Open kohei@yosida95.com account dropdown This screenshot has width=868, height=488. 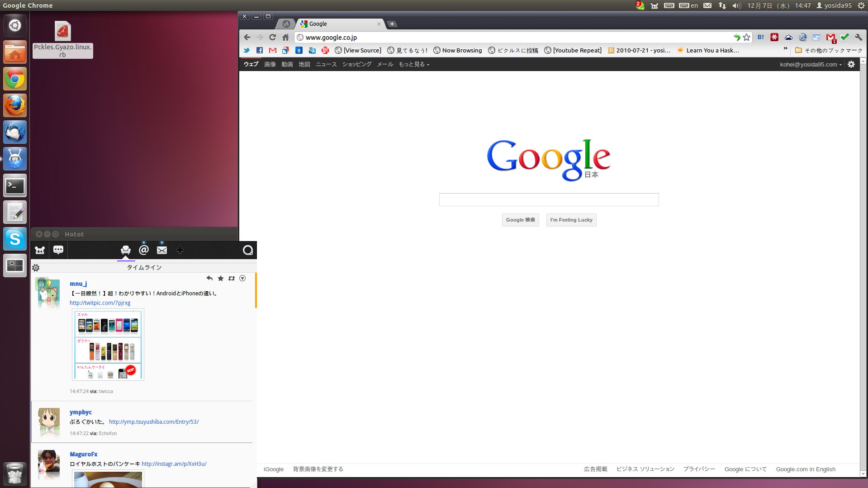point(811,65)
